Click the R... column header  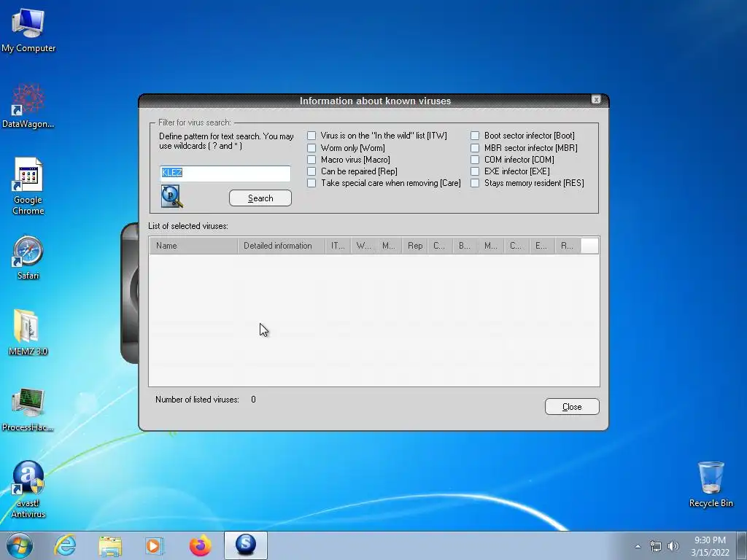point(568,246)
